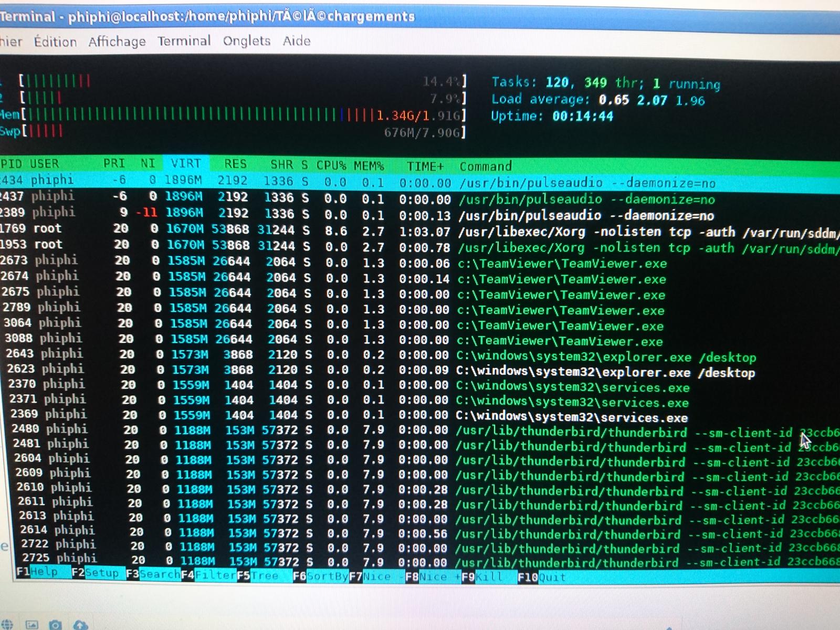
Task: Click TIME+ value 1:03.07
Action: tap(424, 231)
